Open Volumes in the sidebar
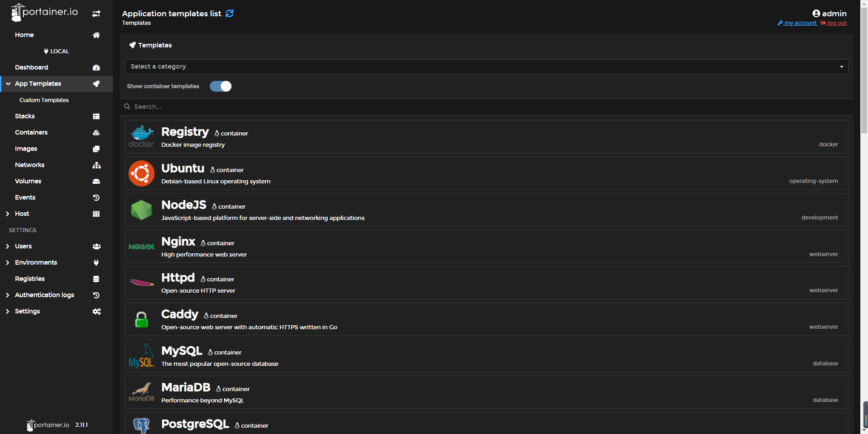Image resolution: width=868 pixels, height=434 pixels. pos(28,181)
